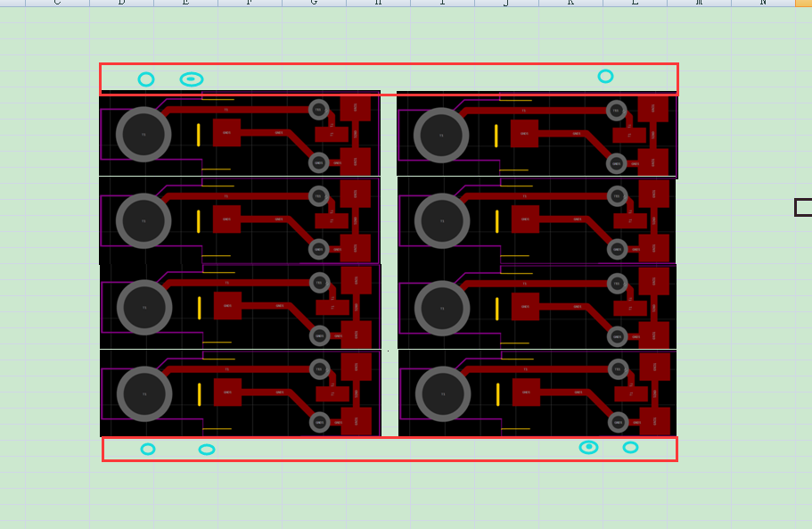Select the top red rectangle outline shape
The height and width of the screenshot is (529, 812).
click(388, 65)
